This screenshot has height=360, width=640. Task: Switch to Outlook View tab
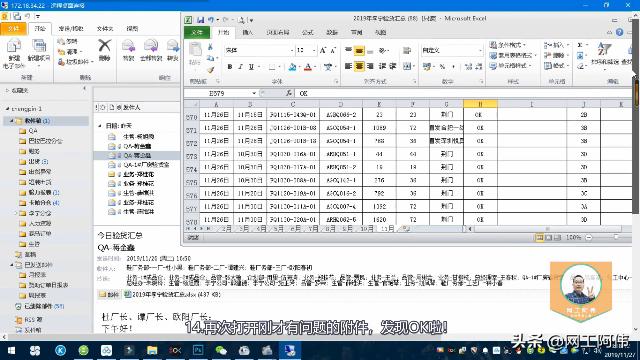[x=132, y=28]
